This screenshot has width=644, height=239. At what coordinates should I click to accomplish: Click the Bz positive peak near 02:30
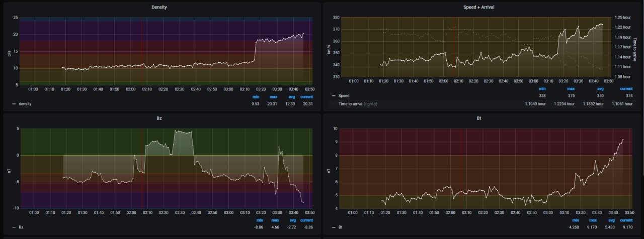pos(175,131)
